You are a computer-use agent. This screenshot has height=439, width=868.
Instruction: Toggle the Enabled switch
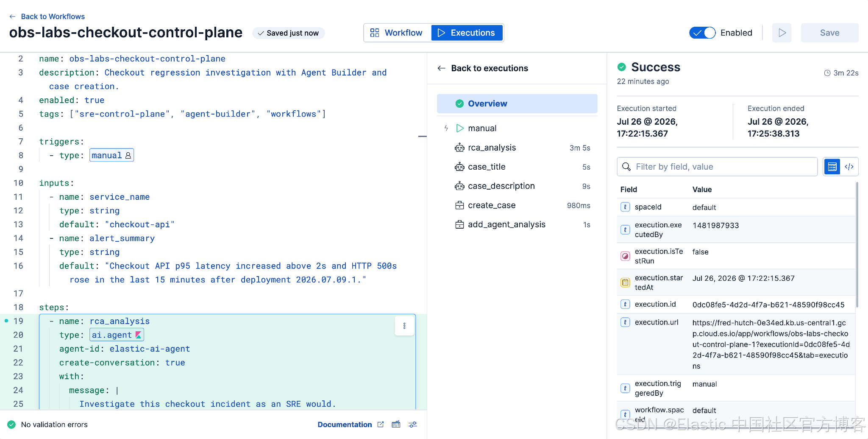click(x=702, y=33)
